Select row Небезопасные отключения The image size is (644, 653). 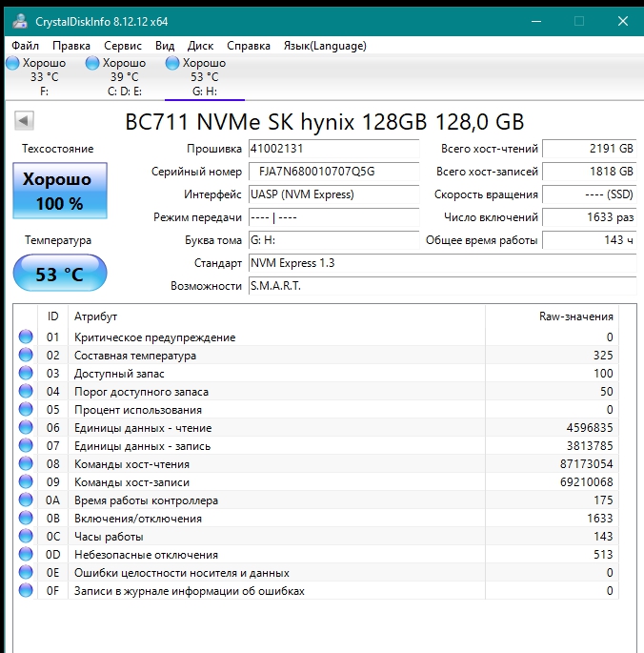pyautogui.click(x=316, y=554)
